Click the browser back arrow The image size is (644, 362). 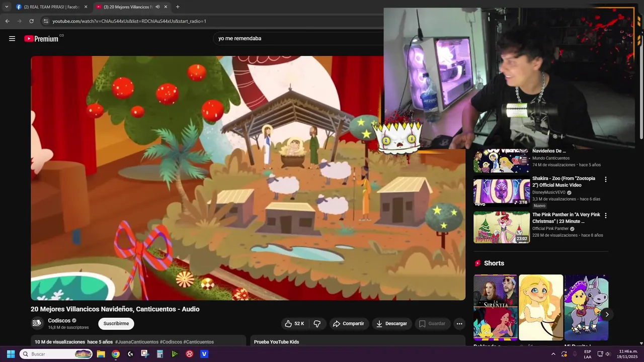pos(7,21)
